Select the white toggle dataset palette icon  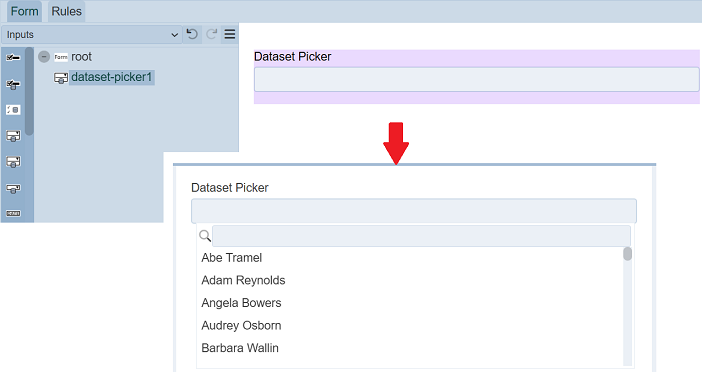(13, 110)
